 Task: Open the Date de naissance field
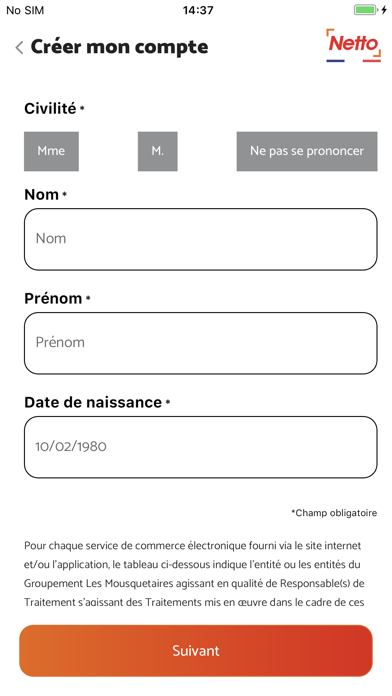(x=201, y=447)
